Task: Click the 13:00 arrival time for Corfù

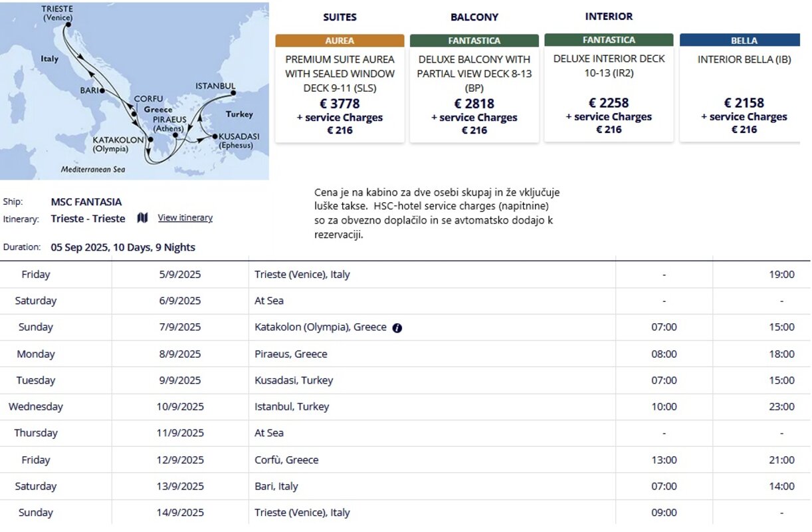Action: tap(664, 460)
